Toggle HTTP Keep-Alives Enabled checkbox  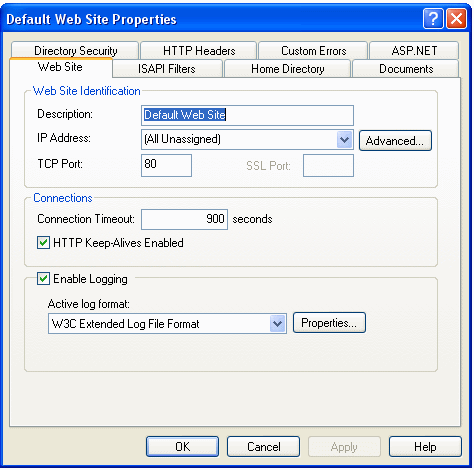(x=43, y=243)
